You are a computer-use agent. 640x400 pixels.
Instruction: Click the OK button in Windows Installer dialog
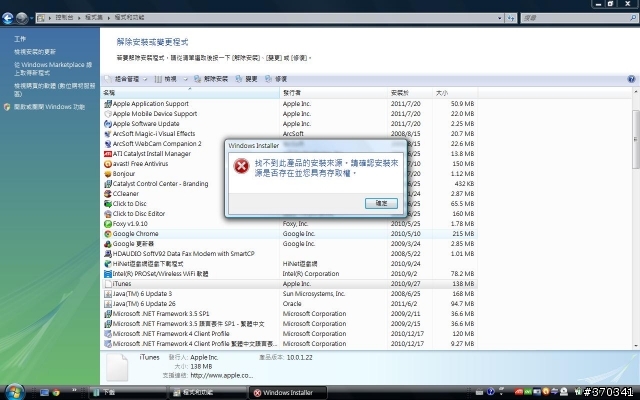[381, 203]
